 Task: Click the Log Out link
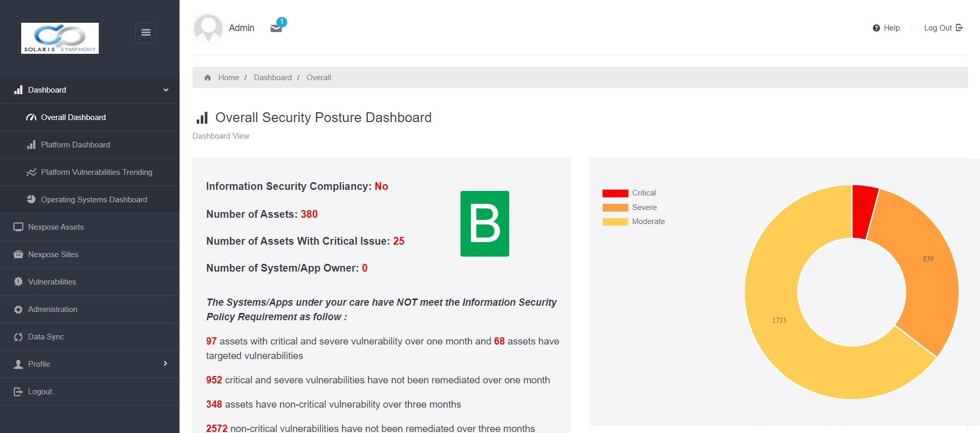click(x=943, y=28)
